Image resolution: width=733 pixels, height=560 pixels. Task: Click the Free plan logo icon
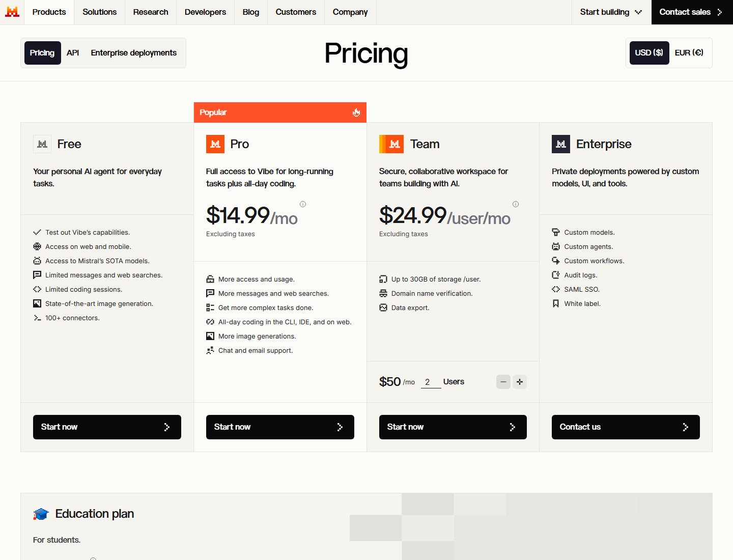pyautogui.click(x=42, y=144)
